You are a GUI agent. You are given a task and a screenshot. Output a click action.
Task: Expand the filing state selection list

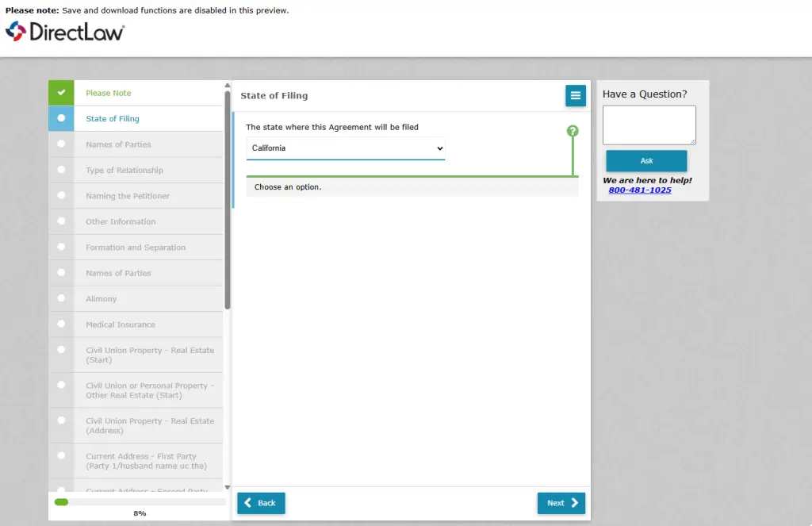click(x=345, y=148)
